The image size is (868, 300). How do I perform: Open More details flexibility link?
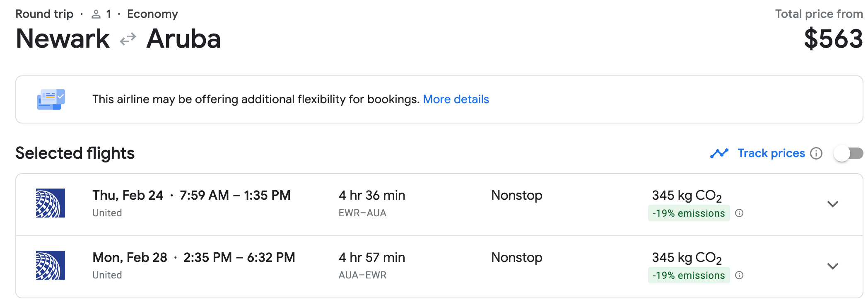coord(456,99)
